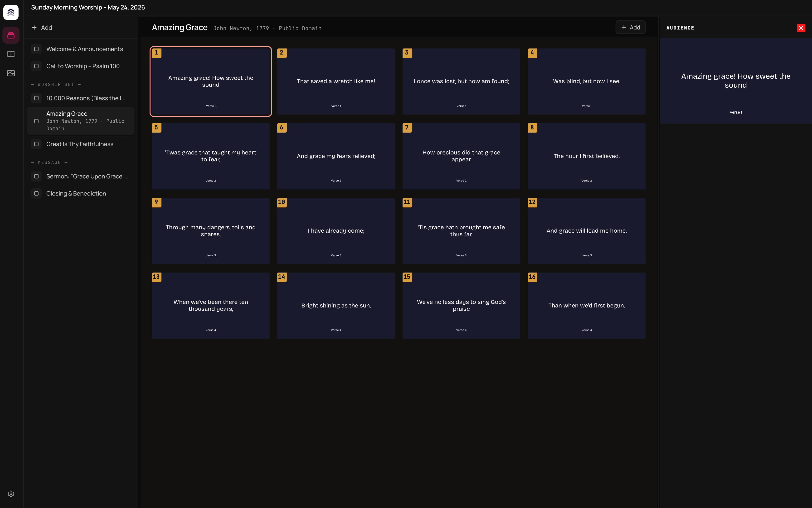
Task: Click the Audience output preview
Action: pos(736,81)
